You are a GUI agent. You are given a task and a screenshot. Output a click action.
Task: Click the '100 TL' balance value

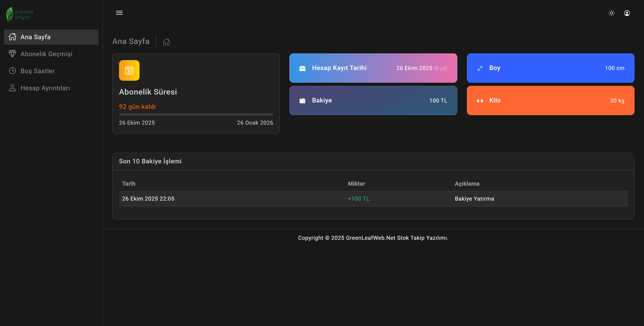pos(438,100)
